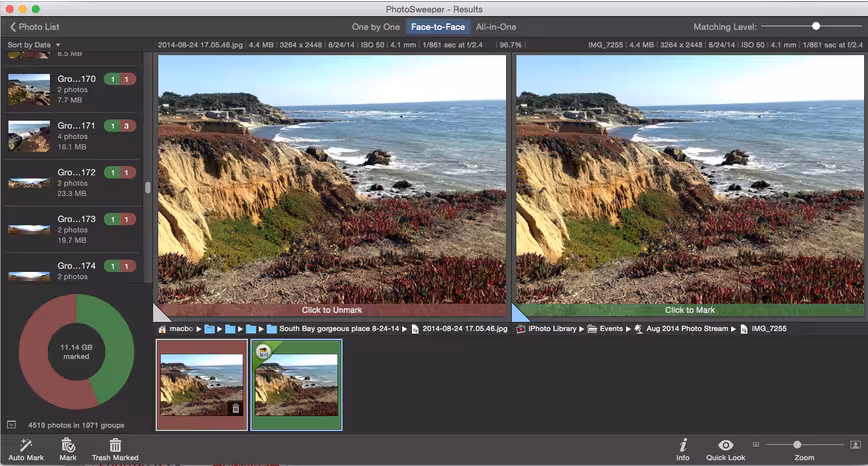Switch to All-in-One view
Screen dimensions: 868x466
point(496,27)
